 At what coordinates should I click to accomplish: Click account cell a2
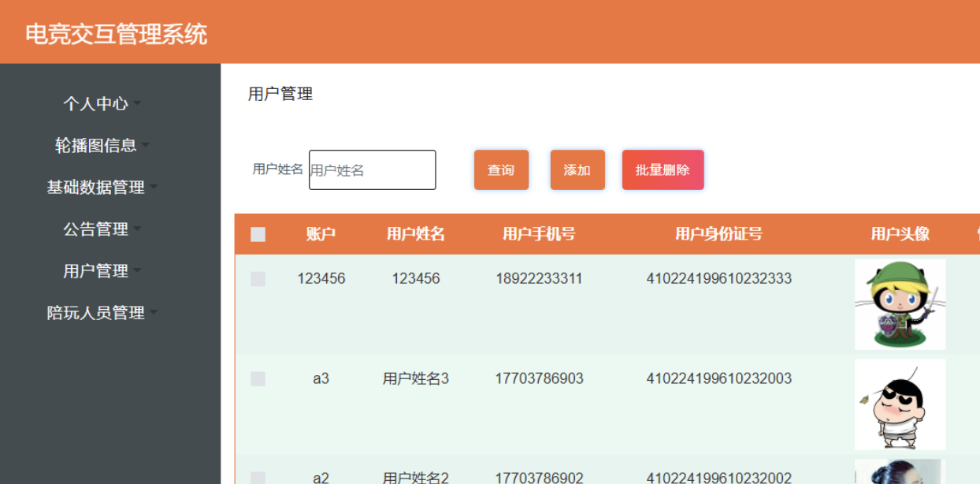point(321,477)
